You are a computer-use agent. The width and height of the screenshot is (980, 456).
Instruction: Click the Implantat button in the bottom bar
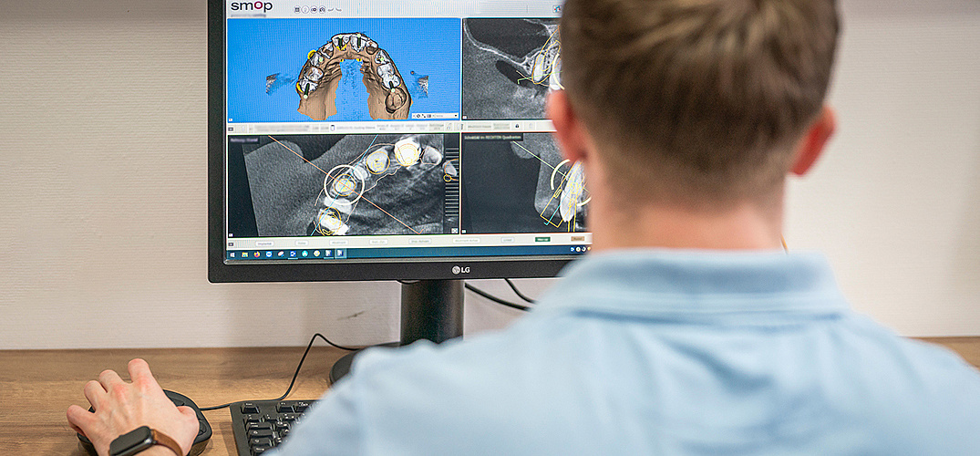point(264,243)
